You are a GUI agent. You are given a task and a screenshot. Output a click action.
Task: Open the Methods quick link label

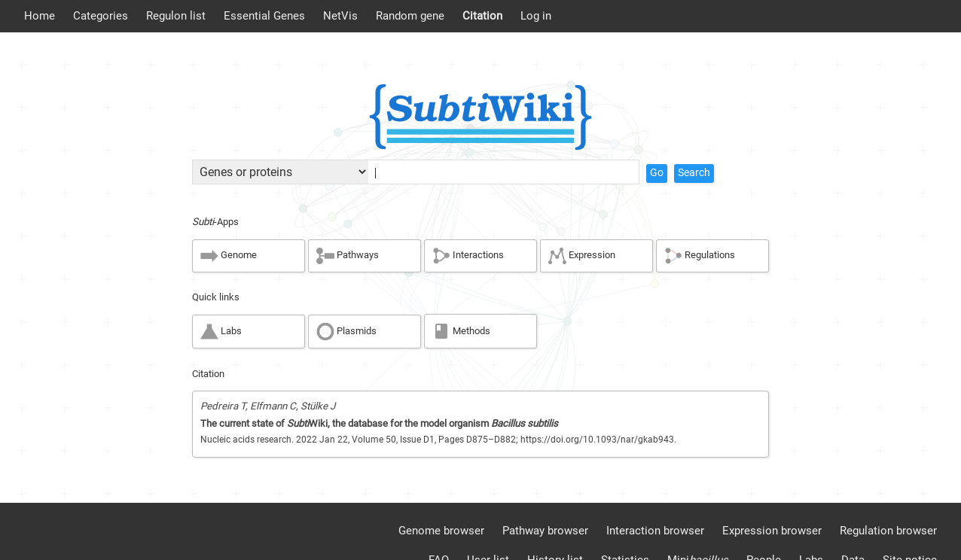[x=471, y=331]
